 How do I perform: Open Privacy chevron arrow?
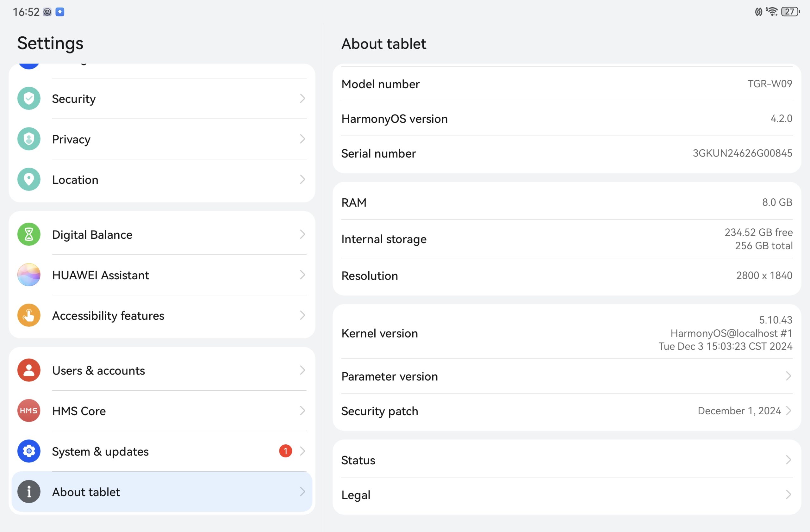[302, 139]
